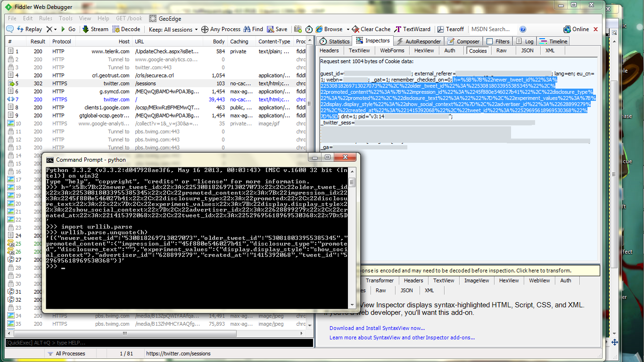Click Browse Internet Explorer button
This screenshot has height=362, width=644.
point(329,29)
